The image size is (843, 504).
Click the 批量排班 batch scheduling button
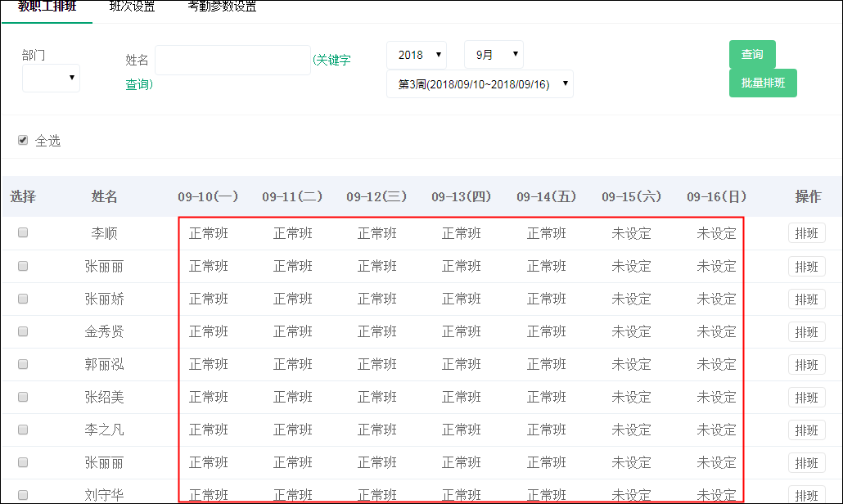tap(763, 83)
